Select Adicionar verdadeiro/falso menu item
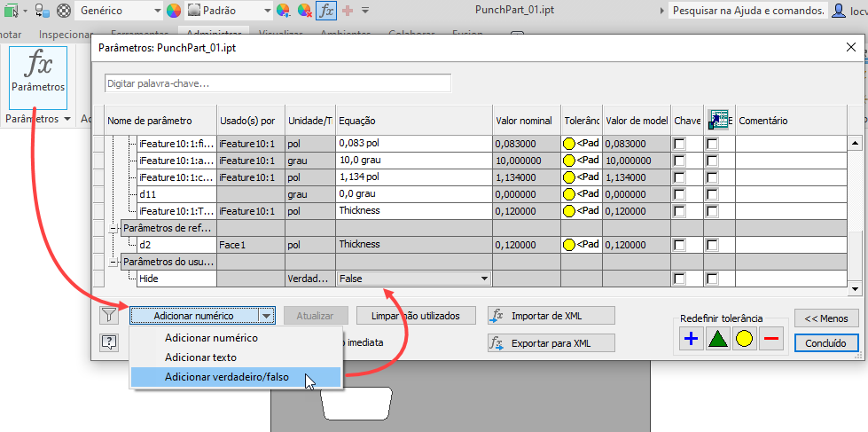Image resolution: width=868 pixels, height=432 pixels. coord(235,378)
